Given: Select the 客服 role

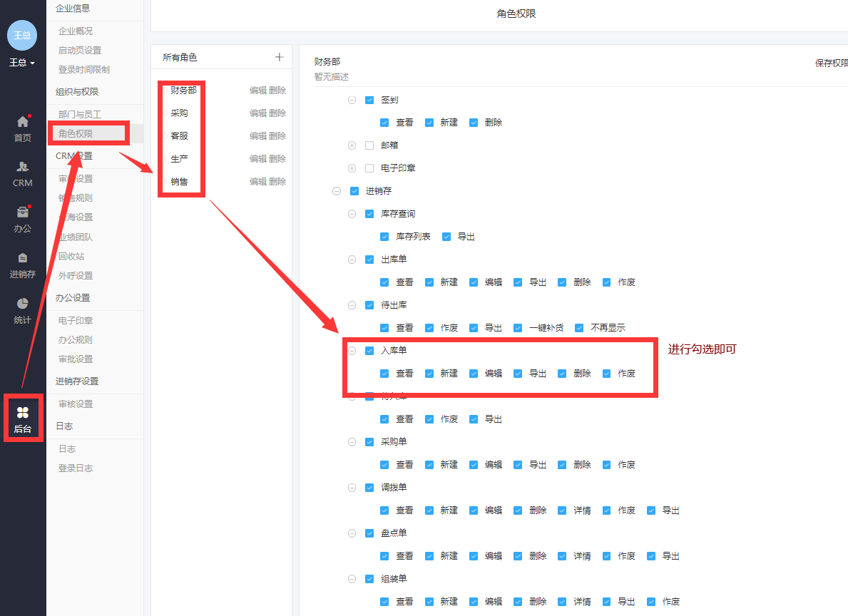Looking at the screenshot, I should coord(179,135).
